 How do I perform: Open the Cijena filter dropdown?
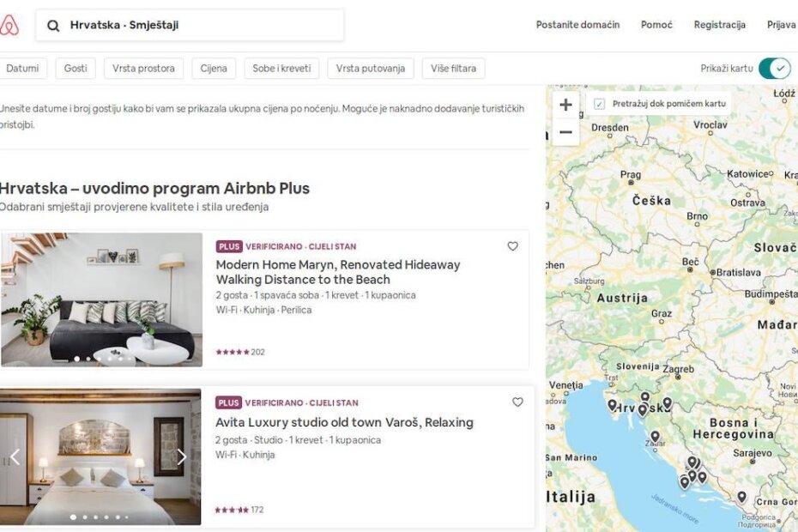213,68
